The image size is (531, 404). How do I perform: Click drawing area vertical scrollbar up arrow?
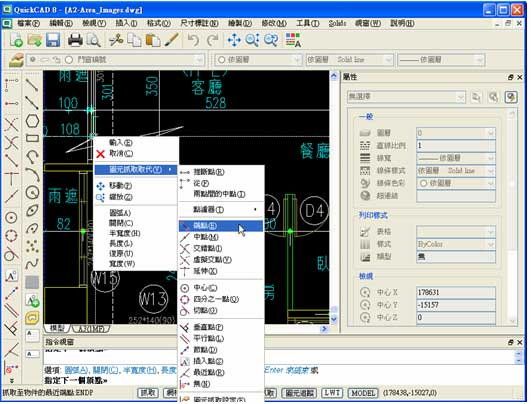click(334, 76)
